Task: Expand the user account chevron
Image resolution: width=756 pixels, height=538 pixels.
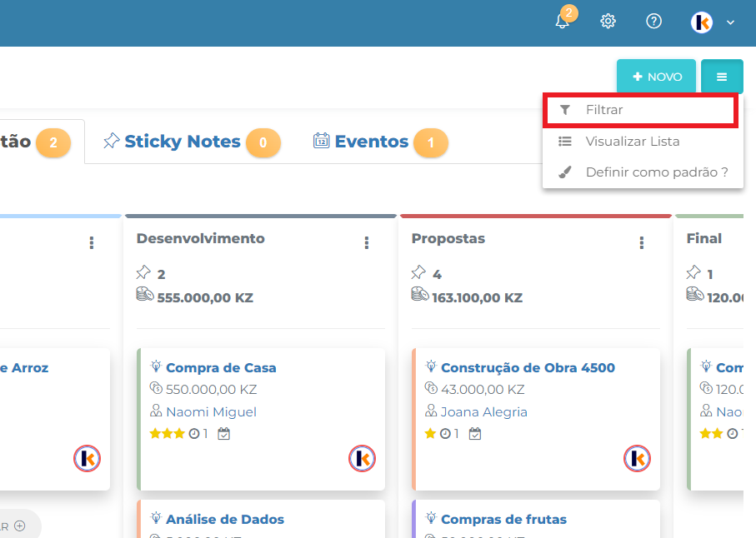Action: [730, 22]
